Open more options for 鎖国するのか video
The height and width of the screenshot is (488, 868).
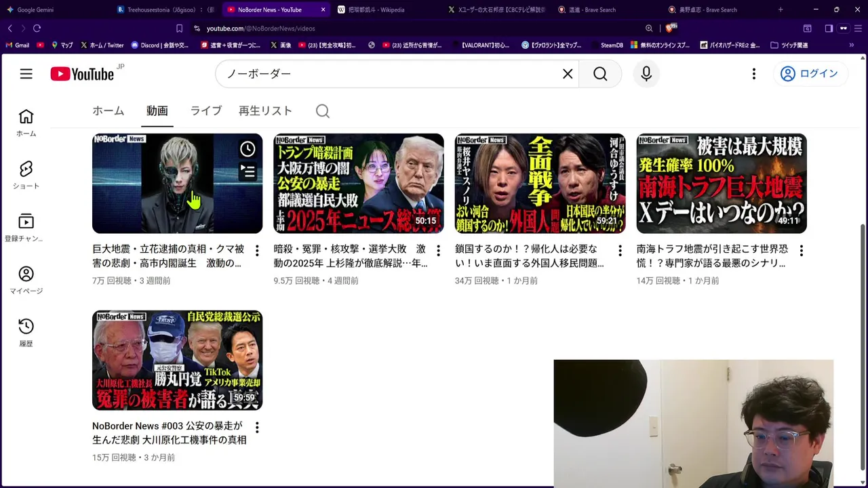tap(620, 251)
